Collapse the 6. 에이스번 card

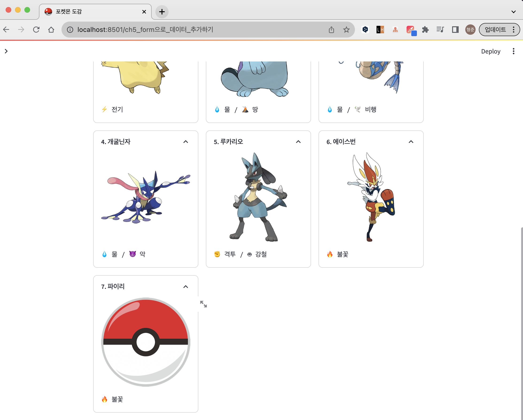411,142
